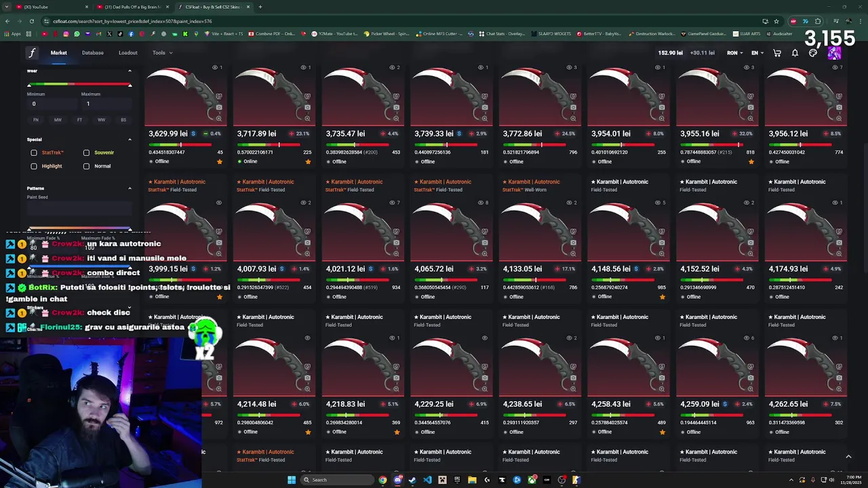Check the Souvenir filter checkbox
Image resolution: width=868 pixels, height=488 pixels.
click(x=86, y=152)
